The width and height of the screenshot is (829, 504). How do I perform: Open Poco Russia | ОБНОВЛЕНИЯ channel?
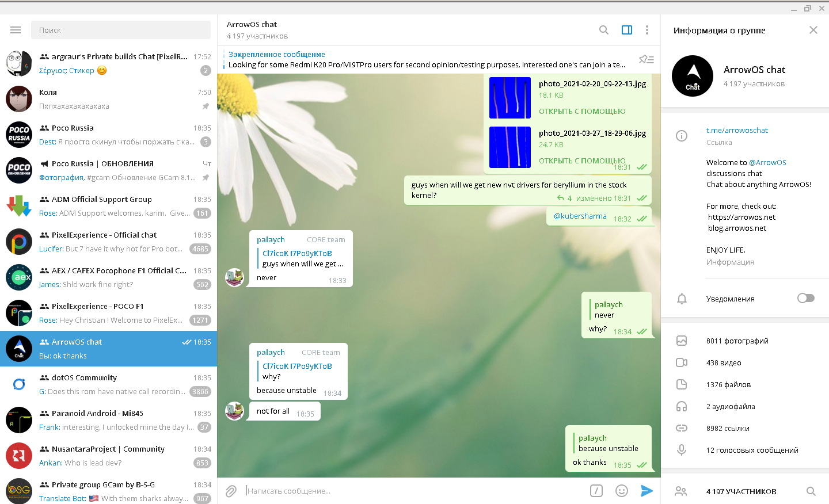coord(108,170)
